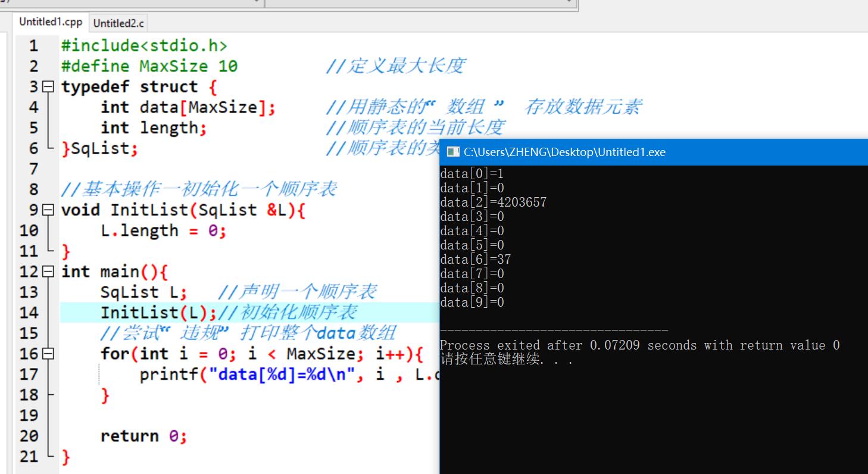Click console output 'data[7]=0'
This screenshot has height=474, width=868.
472,274
